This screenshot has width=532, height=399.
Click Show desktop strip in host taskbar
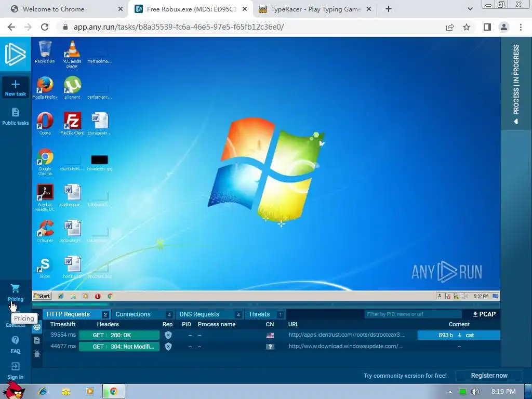(x=528, y=392)
